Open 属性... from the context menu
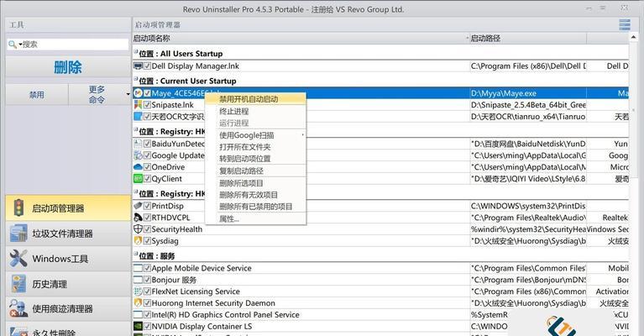 tap(255, 218)
